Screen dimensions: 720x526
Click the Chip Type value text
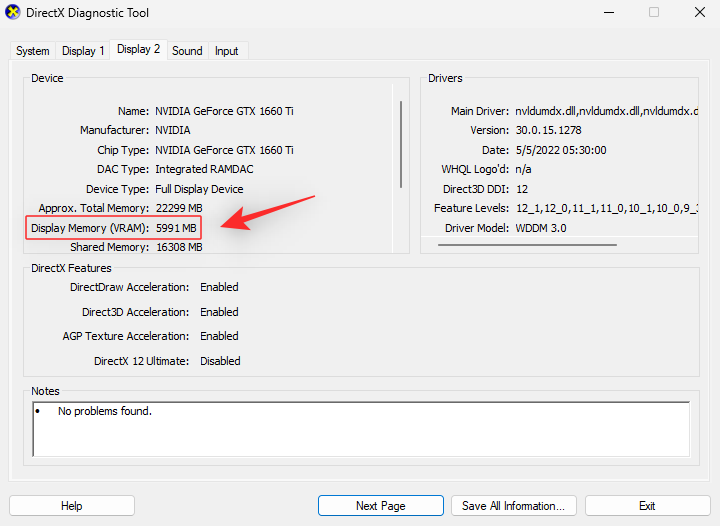click(x=225, y=150)
